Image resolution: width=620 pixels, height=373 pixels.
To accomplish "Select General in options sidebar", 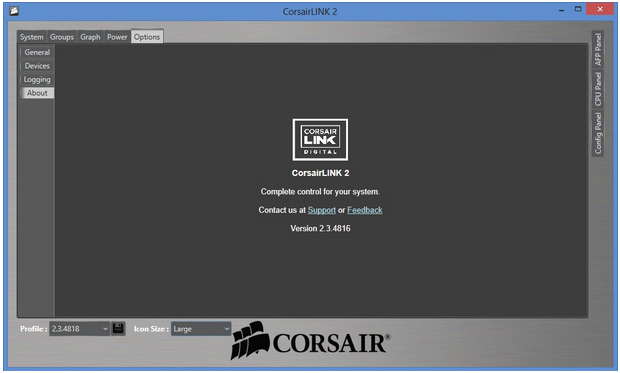I will [x=37, y=52].
